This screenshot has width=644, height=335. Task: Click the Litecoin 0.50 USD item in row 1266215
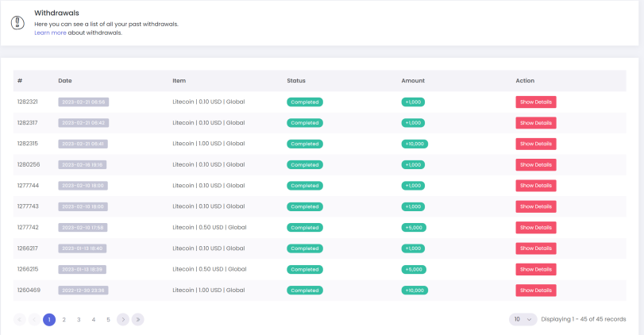[210, 269]
